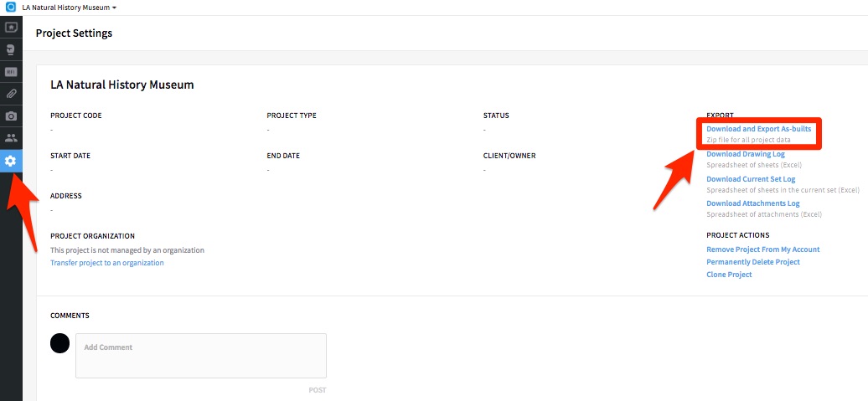The height and width of the screenshot is (401, 868).
Task: Click the STATUS label
Action: coord(496,116)
